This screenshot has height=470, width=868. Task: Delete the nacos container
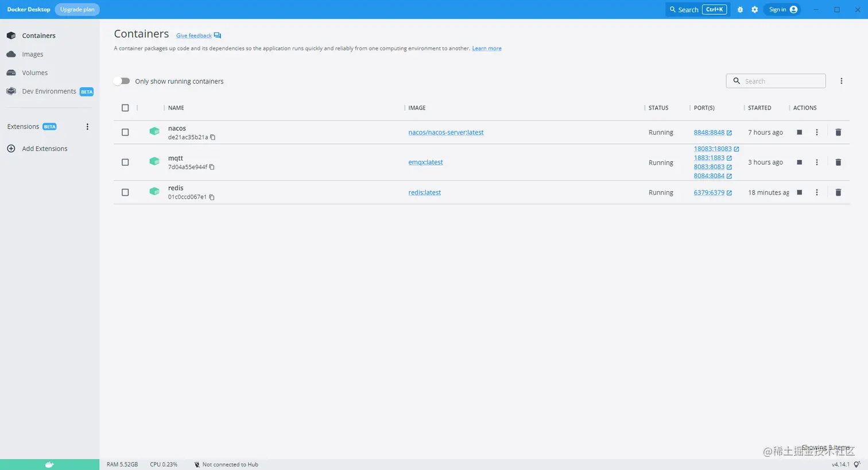pyautogui.click(x=838, y=133)
